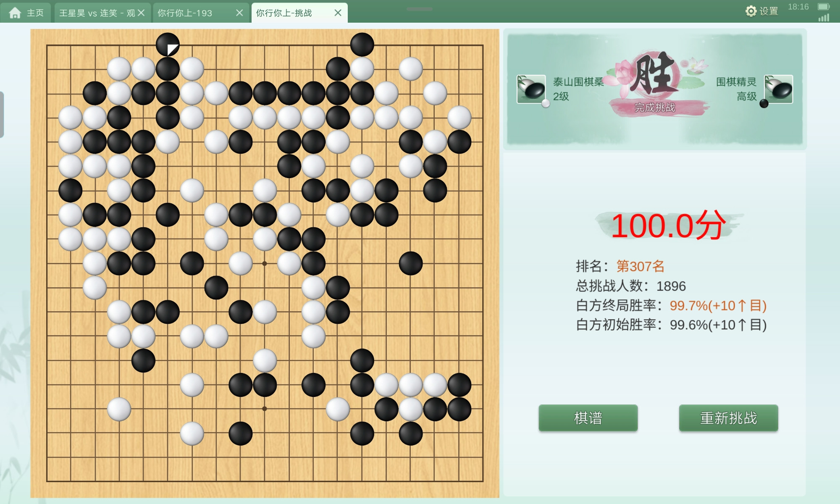
Task: Close the 你行你上-挑战 tab
Action: tap(338, 13)
